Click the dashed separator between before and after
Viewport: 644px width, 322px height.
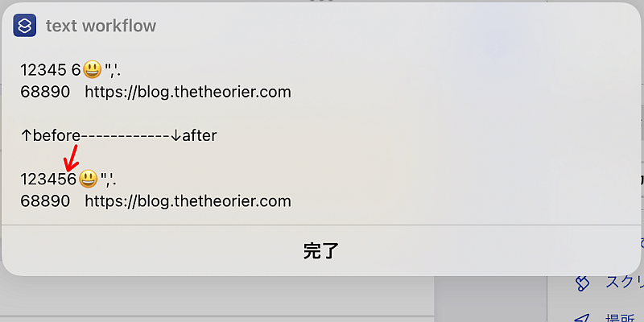(125, 135)
